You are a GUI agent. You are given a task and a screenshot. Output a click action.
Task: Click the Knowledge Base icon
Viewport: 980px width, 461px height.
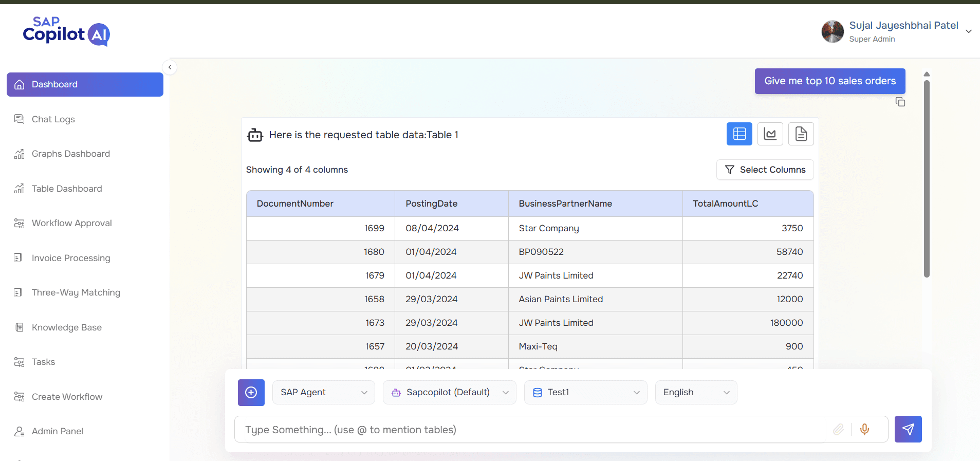point(19,327)
